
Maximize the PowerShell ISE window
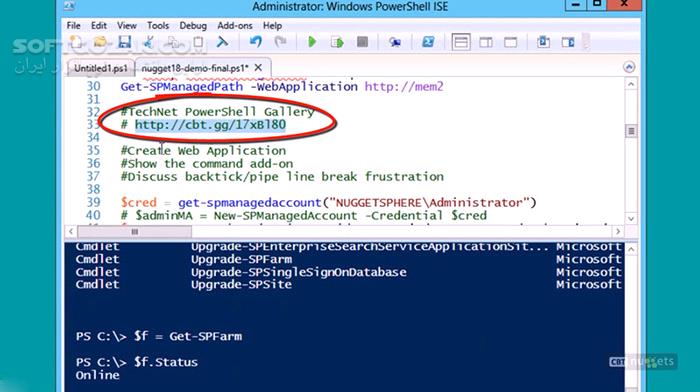(x=597, y=4)
